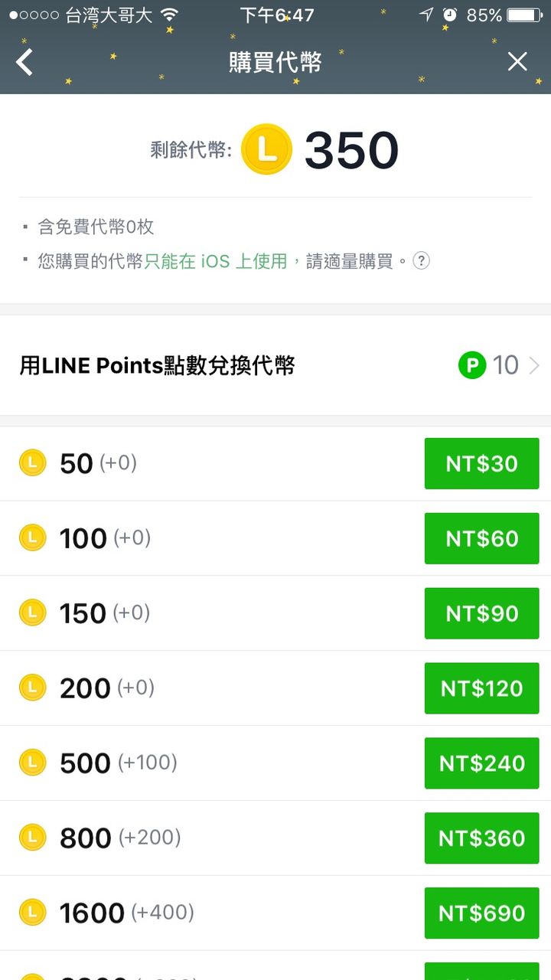Tap the battery indicator in status bar
551x980 pixels.
pyautogui.click(x=524, y=15)
